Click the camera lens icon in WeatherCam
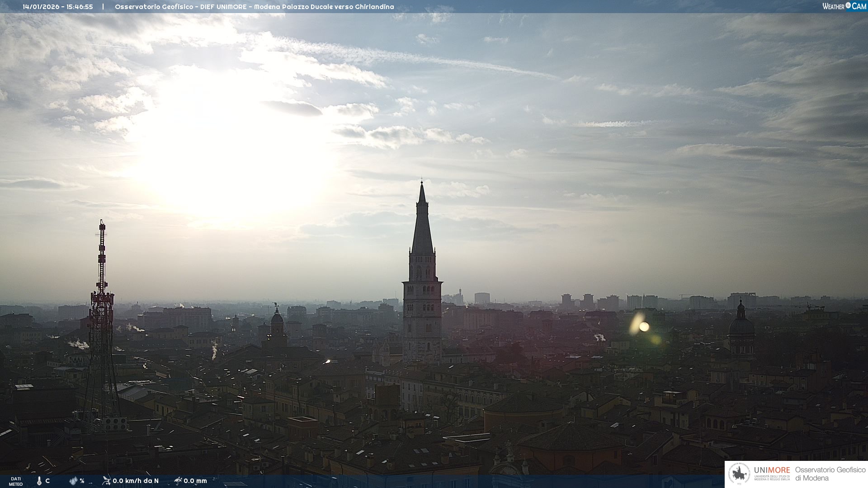Image resolution: width=868 pixels, height=488 pixels. coord(848,5)
